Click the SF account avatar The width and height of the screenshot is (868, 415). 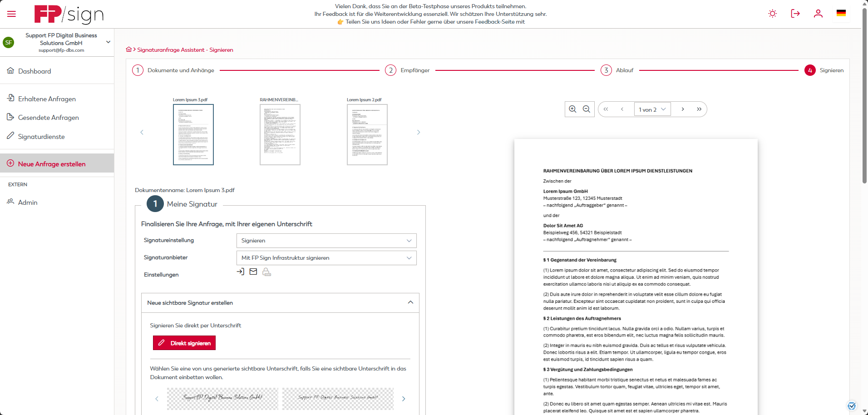click(9, 43)
